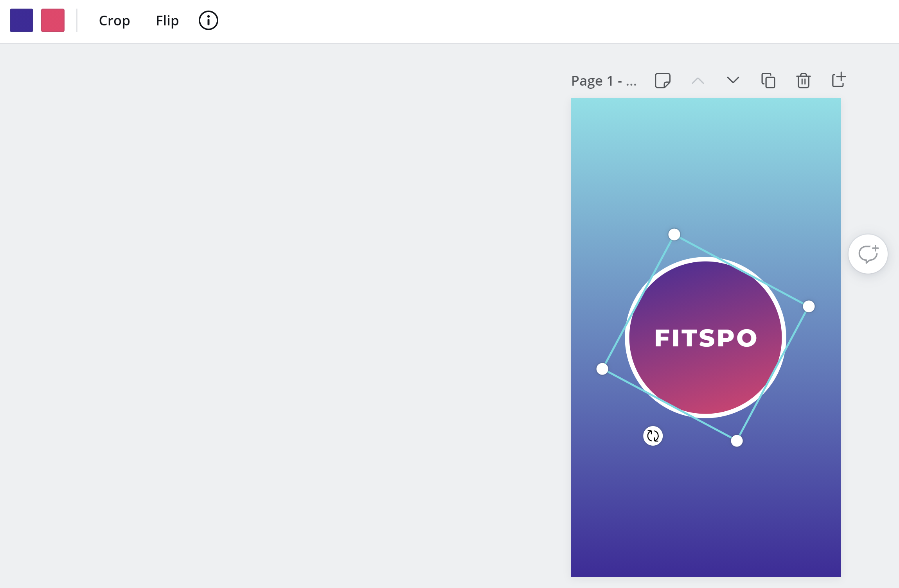Click the FITSPO text on canvas

coord(705,338)
